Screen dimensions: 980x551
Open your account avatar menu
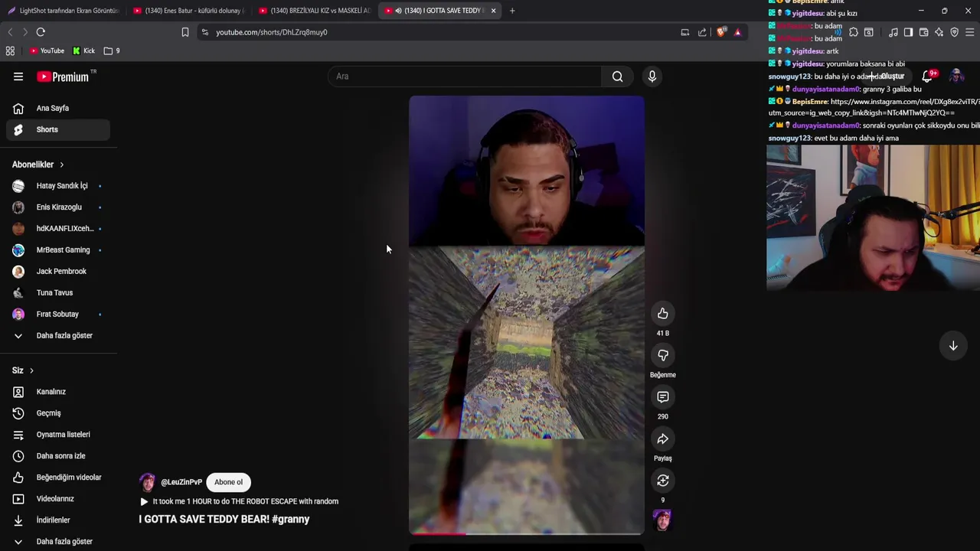click(956, 76)
